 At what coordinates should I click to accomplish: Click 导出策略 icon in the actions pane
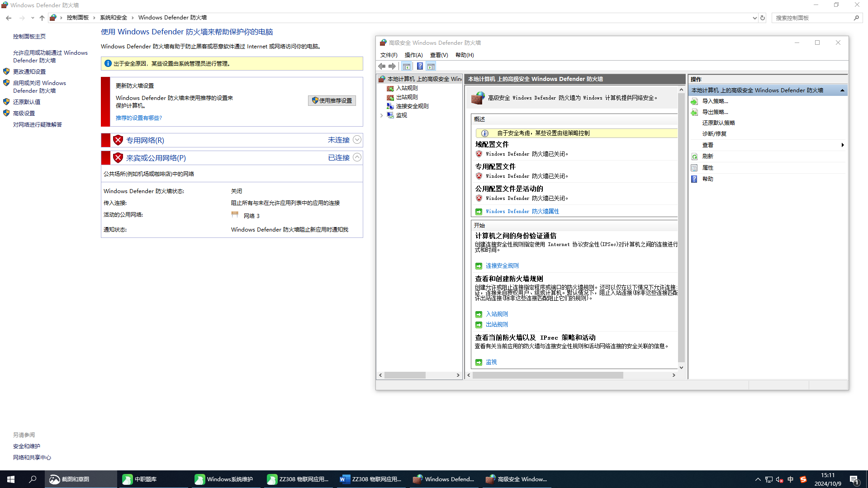(x=694, y=112)
